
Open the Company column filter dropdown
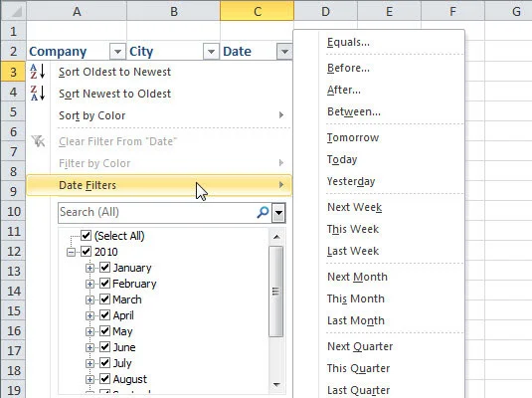click(117, 52)
